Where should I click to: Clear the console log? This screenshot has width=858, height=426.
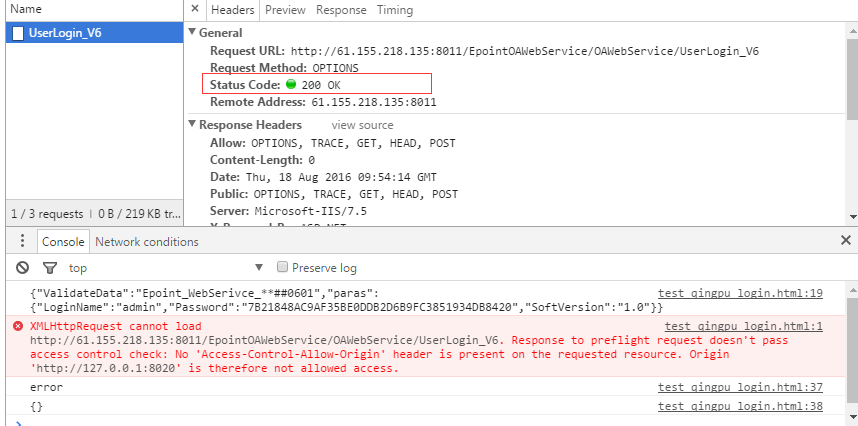pyautogui.click(x=22, y=267)
